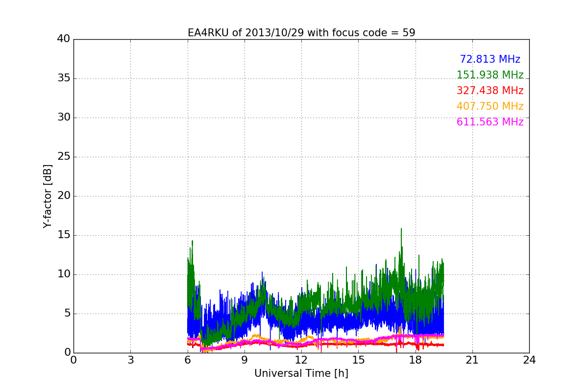Select the 611.563 MHz legend label
Image resolution: width=588 pixels, height=392 pixels.
point(490,122)
